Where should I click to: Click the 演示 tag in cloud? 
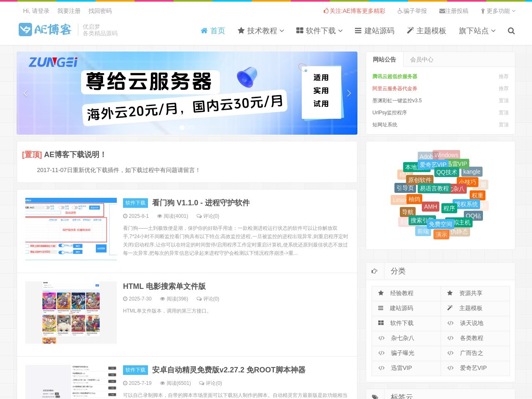[x=441, y=234]
